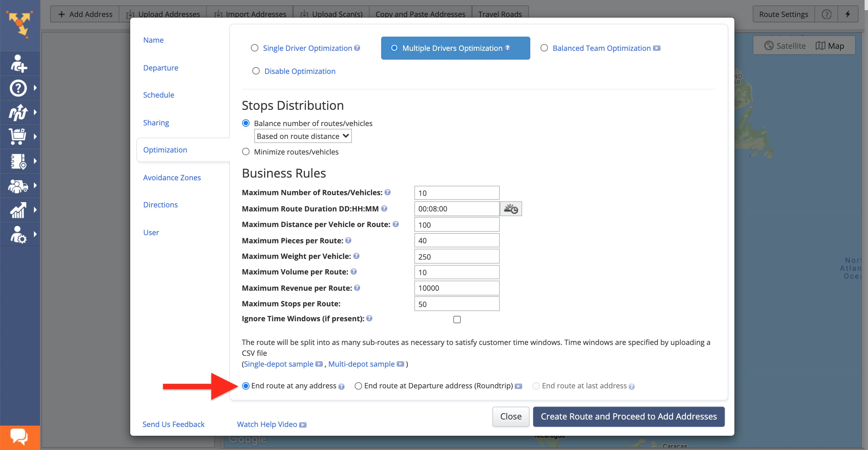Check Ignore Time Windows checkbox

457,320
